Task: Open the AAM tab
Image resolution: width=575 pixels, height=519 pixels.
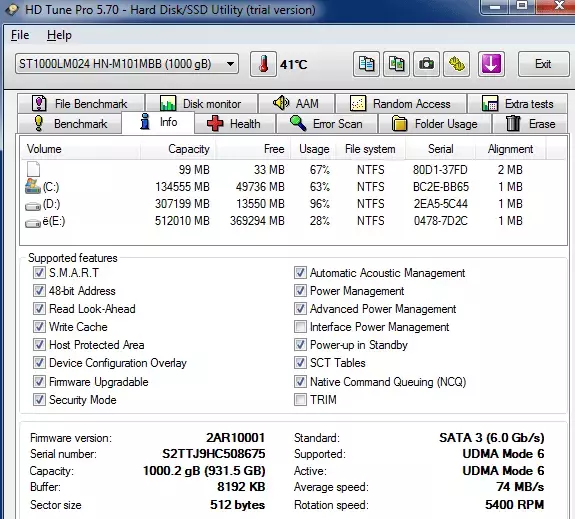Action: coord(296,104)
